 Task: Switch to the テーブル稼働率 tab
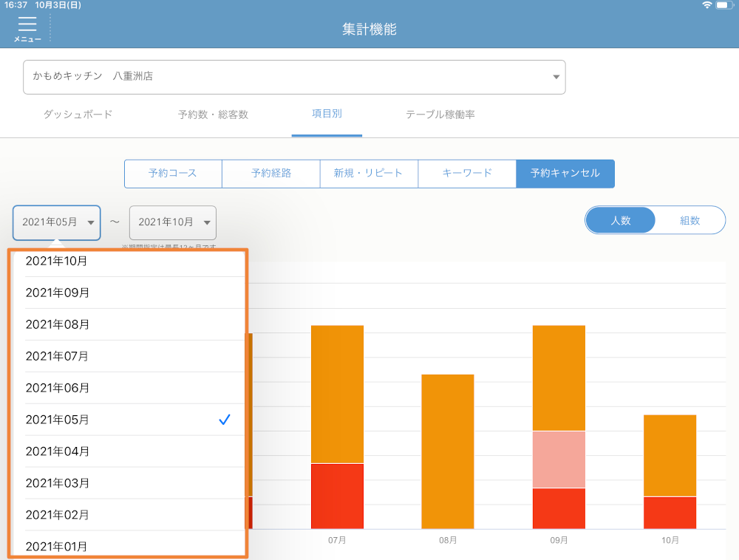440,115
